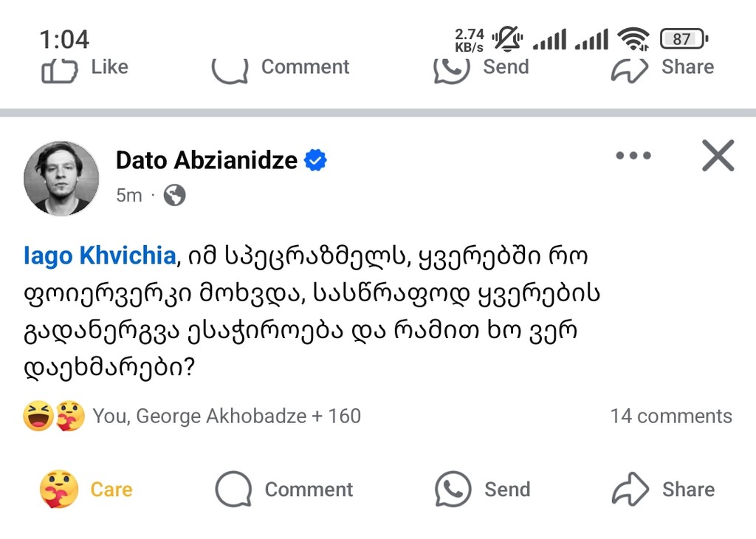756x539 pixels.
Task: View the reaction emojis on the post
Action: pyautogui.click(x=54, y=416)
